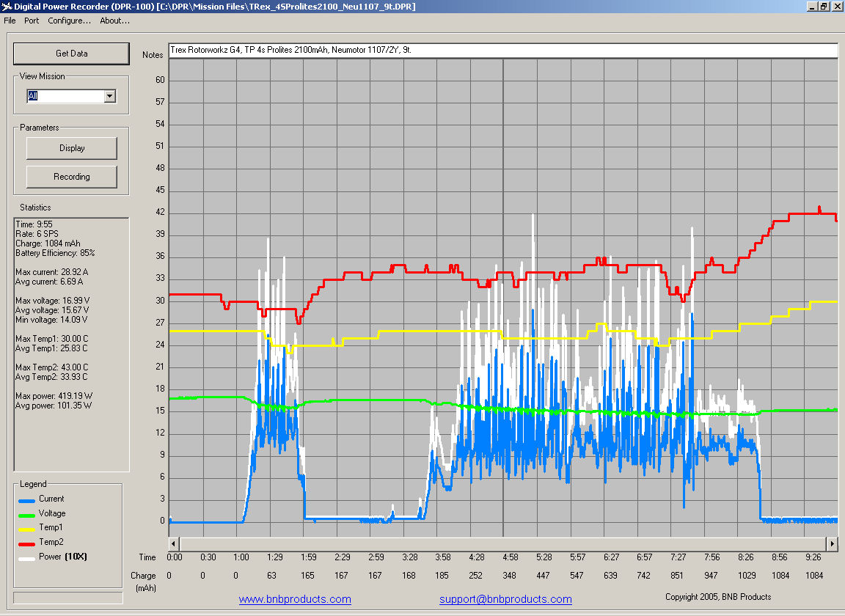The image size is (845, 616).
Task: Open the About... menu
Action: [x=114, y=21]
